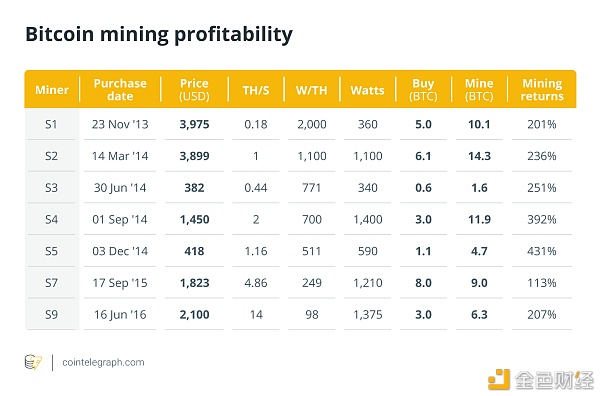
Task: Click the Mining returns column header
Action: pyautogui.click(x=542, y=90)
